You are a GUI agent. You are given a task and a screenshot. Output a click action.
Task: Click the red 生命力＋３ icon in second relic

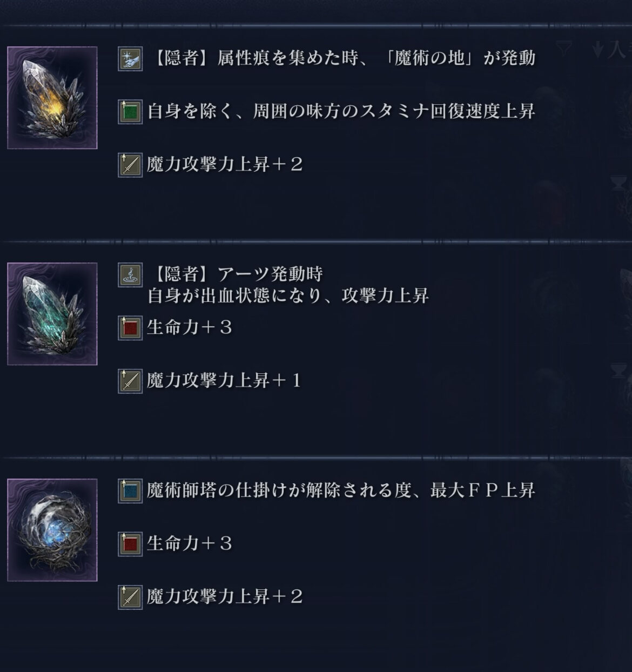pyautogui.click(x=130, y=328)
